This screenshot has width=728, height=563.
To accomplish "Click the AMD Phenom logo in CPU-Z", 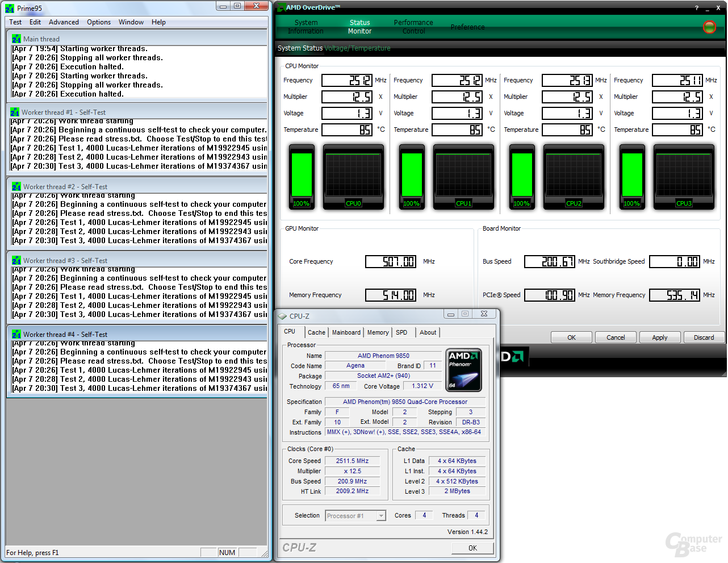I will [x=464, y=370].
